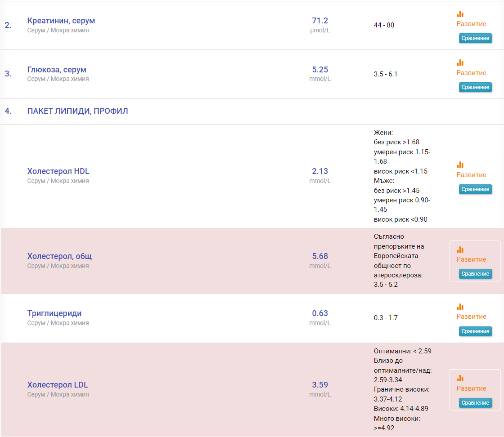The width and height of the screenshot is (504, 437).
Task: Click row number 3.
Action: coord(8,74)
